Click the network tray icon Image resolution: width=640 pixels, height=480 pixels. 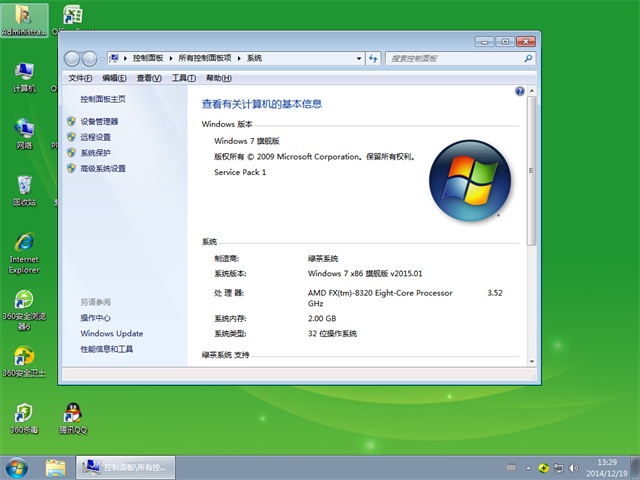(558, 468)
